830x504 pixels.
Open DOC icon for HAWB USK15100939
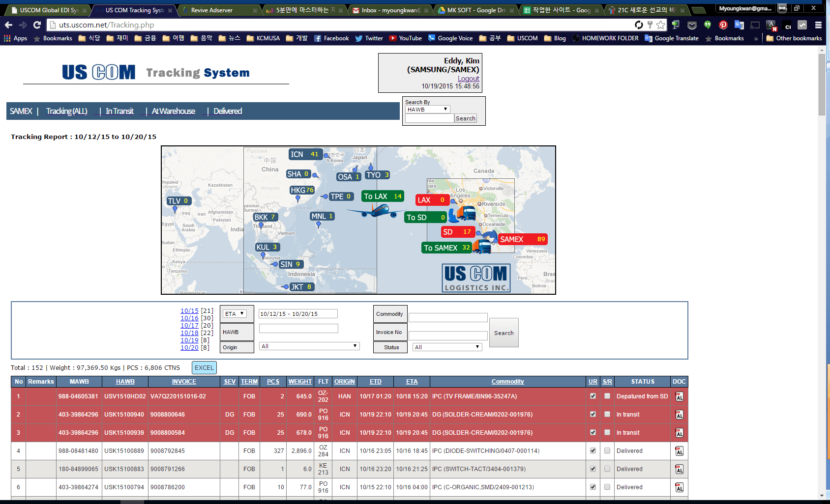679,433
